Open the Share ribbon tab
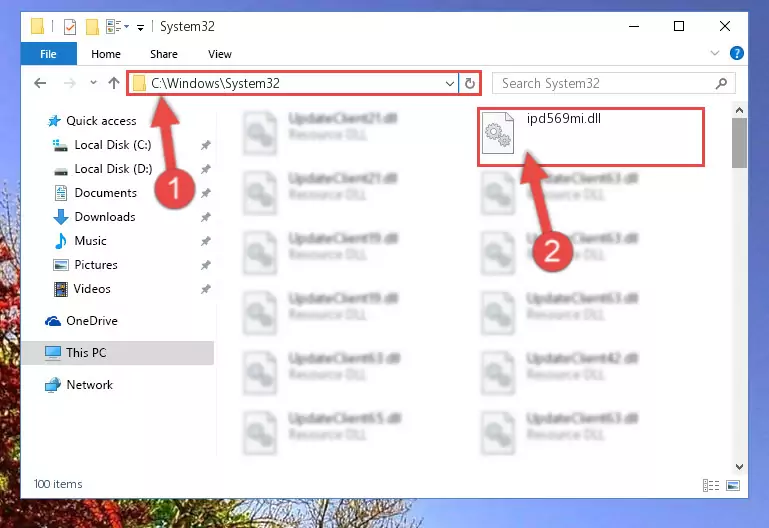 pyautogui.click(x=164, y=54)
